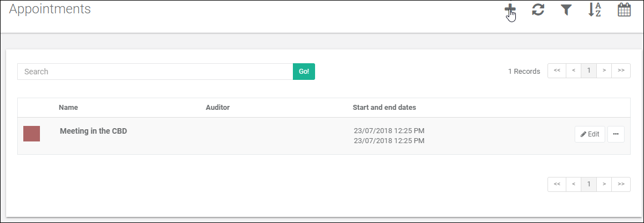The width and height of the screenshot is (644, 223).
Task: Click the Start and end dates column header
Action: [384, 107]
